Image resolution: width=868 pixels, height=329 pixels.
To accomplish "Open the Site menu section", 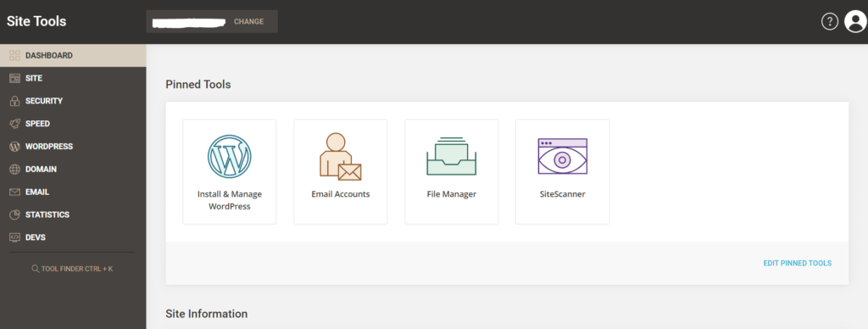I will (x=73, y=78).
